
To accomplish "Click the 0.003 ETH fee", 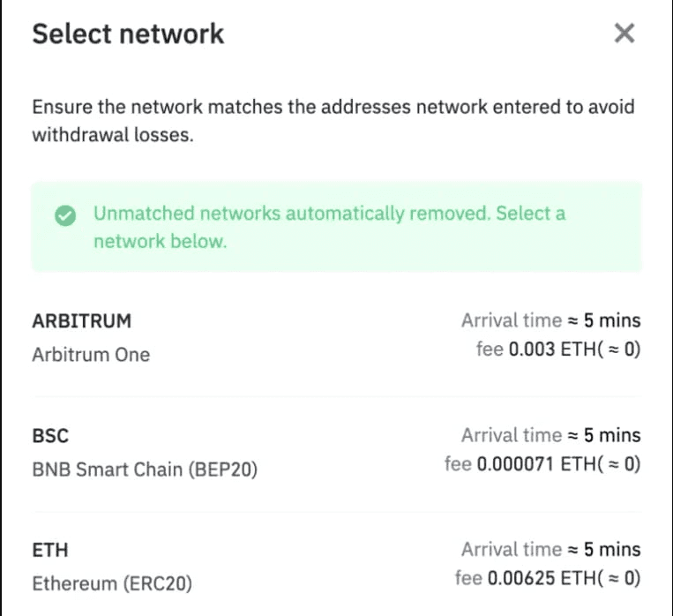I will [x=557, y=349].
